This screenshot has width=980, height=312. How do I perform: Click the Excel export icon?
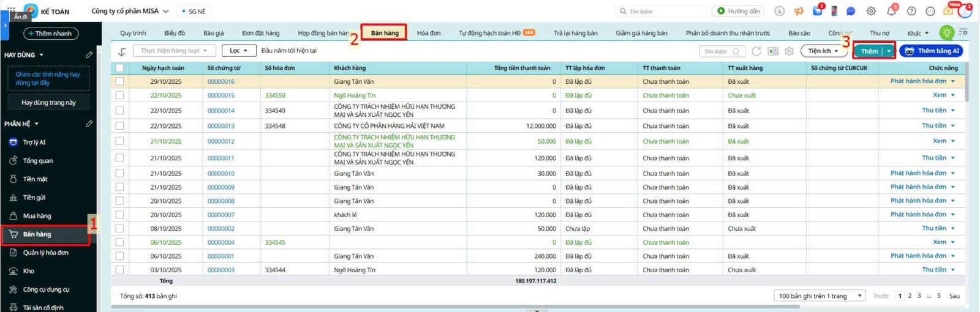pos(773,51)
